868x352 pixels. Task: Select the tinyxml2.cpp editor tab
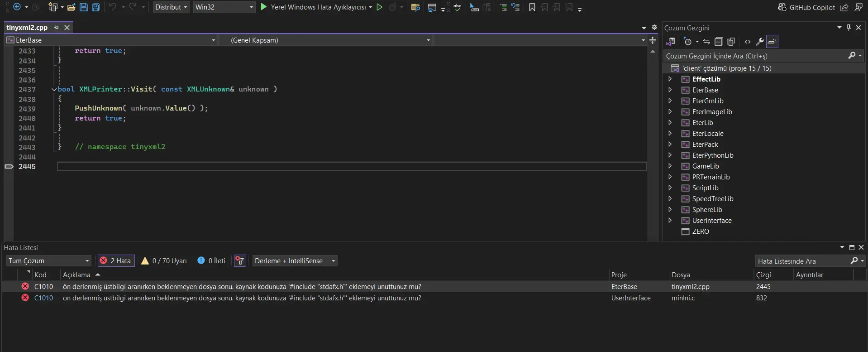pos(27,28)
